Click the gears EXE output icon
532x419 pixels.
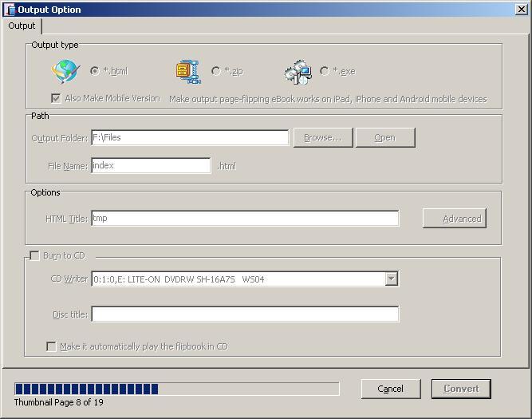tap(298, 72)
